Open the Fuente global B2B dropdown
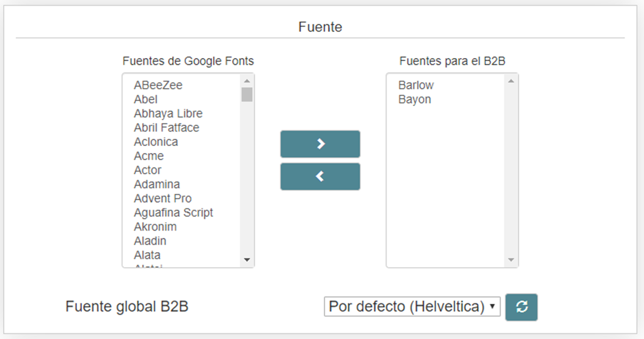Viewport: 644px width, 339px height. 412,306
